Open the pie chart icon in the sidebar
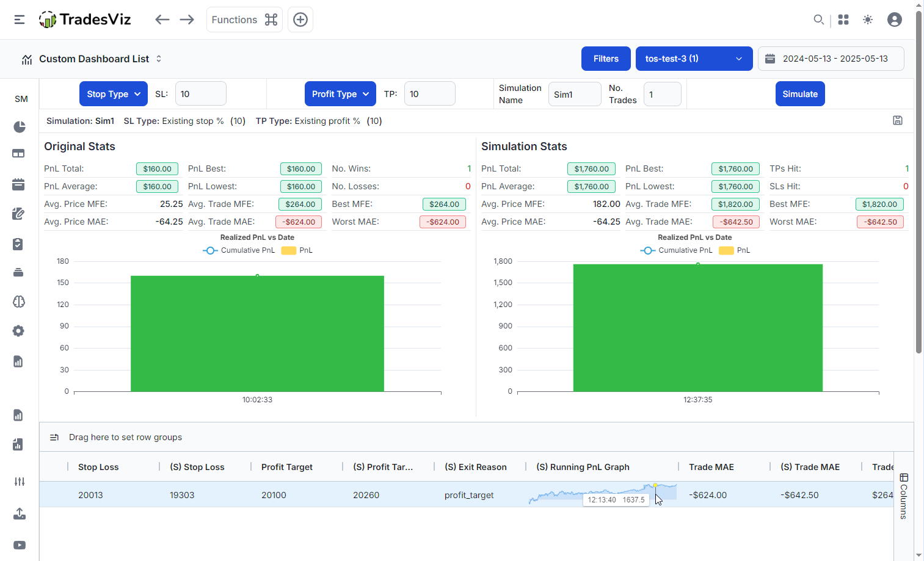The height and width of the screenshot is (561, 924). 19,127
